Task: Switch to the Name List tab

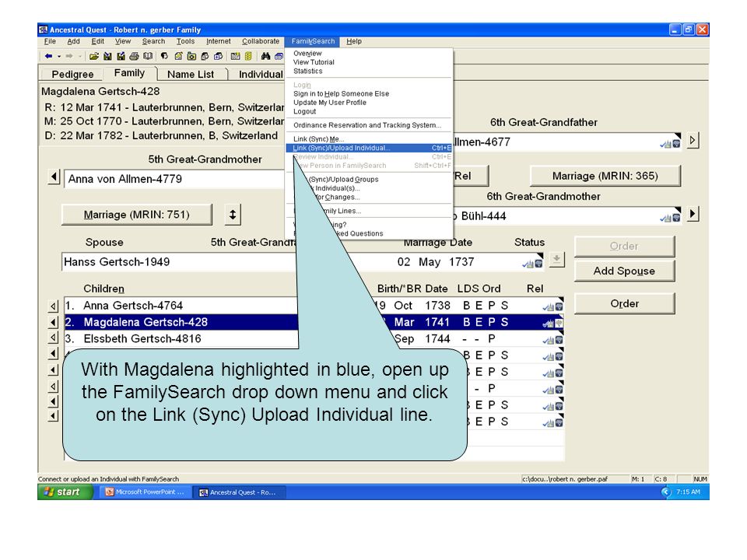Action: (191, 75)
